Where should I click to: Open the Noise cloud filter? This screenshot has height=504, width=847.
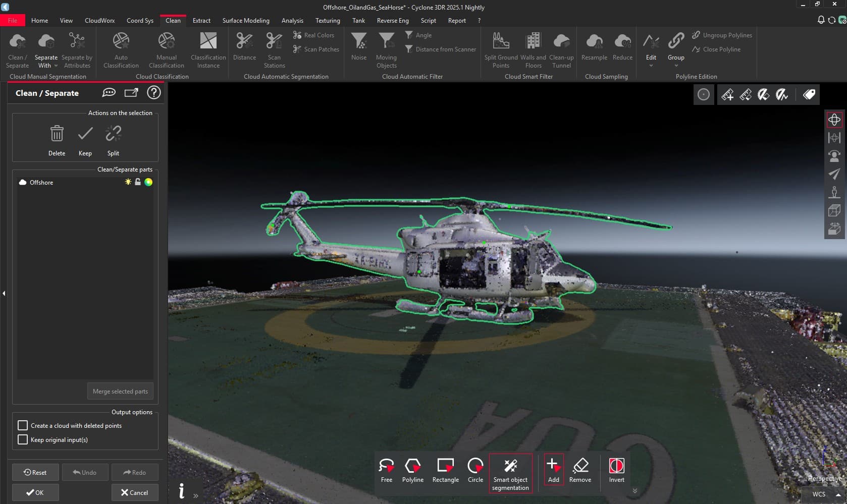click(x=358, y=48)
